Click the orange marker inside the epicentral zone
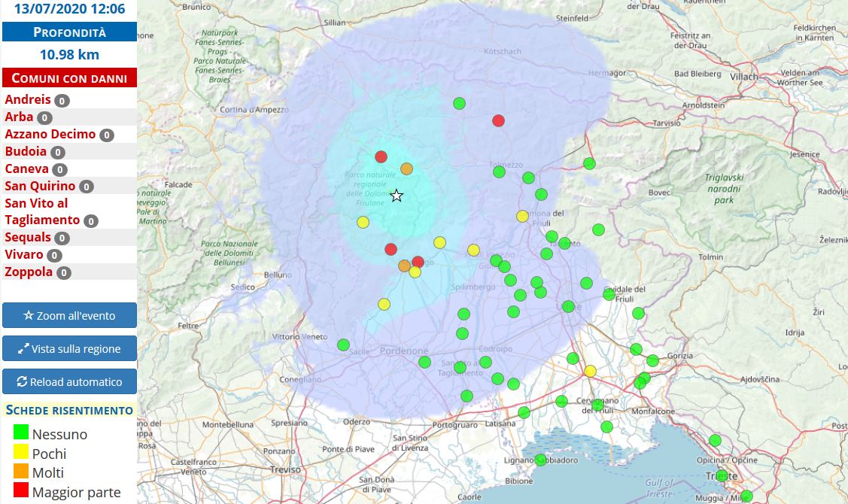 pyautogui.click(x=405, y=168)
